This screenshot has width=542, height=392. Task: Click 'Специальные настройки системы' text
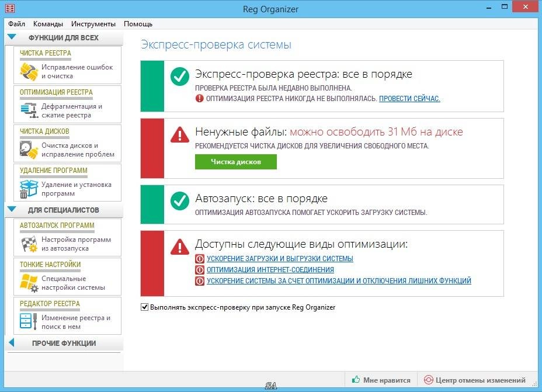(73, 283)
